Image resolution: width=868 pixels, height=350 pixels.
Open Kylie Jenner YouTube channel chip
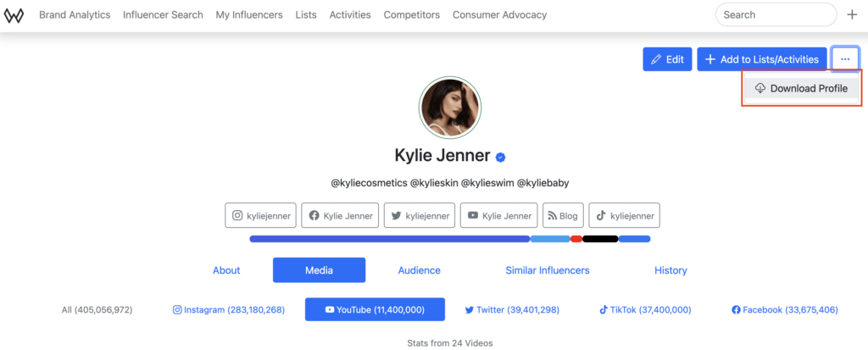tap(498, 215)
